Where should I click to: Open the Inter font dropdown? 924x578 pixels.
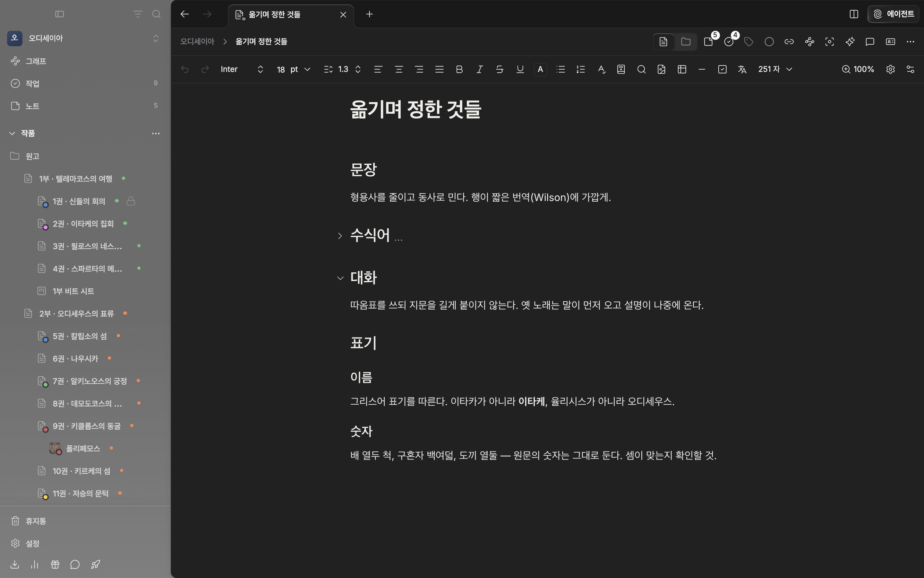[x=242, y=69]
